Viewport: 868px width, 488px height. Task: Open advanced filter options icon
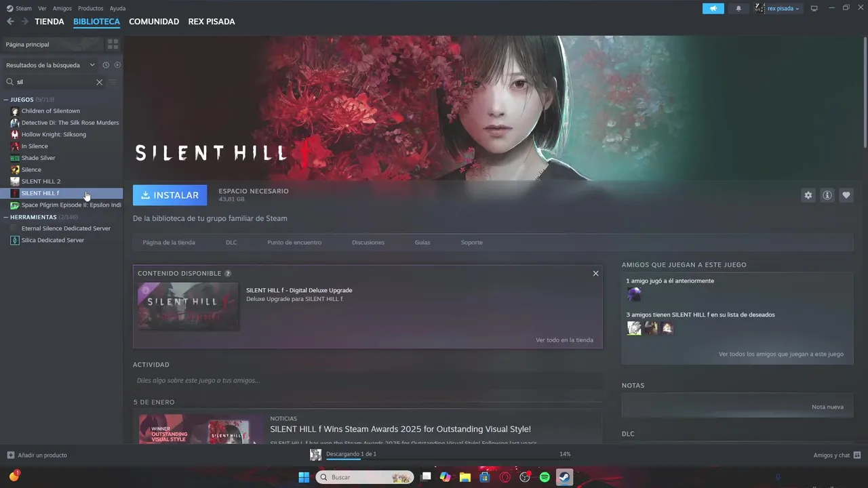pyautogui.click(x=113, y=82)
